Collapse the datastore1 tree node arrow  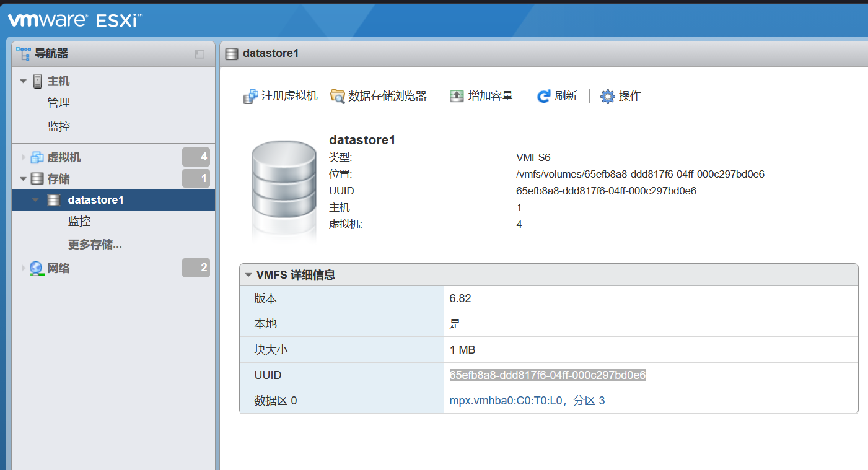pos(35,200)
